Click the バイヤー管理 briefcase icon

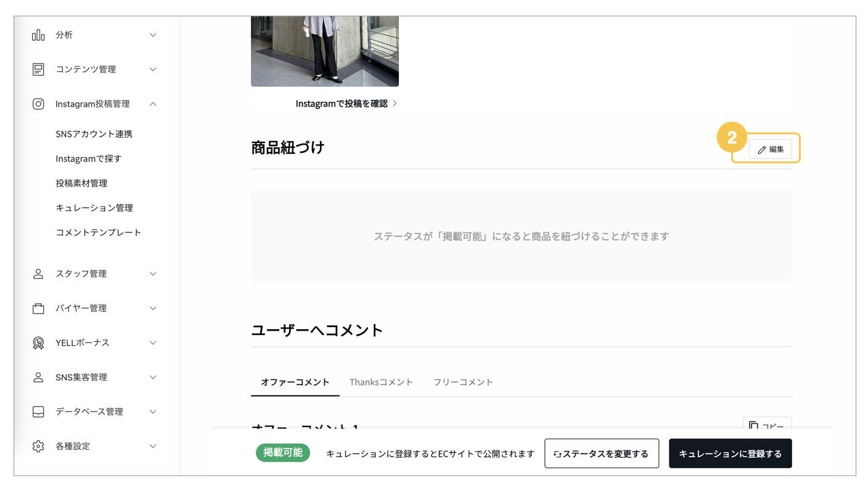(38, 308)
